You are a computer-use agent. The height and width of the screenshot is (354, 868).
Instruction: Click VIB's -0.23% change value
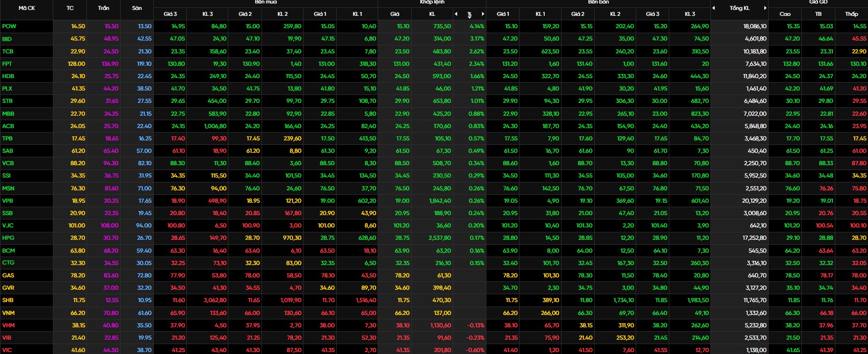[476, 338]
